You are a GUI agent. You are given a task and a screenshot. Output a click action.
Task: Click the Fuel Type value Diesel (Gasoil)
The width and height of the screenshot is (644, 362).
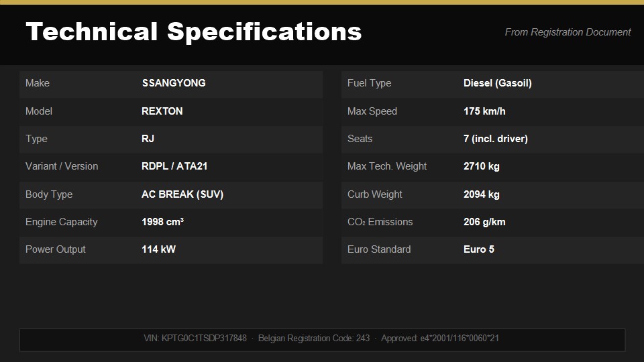pyautogui.click(x=497, y=83)
